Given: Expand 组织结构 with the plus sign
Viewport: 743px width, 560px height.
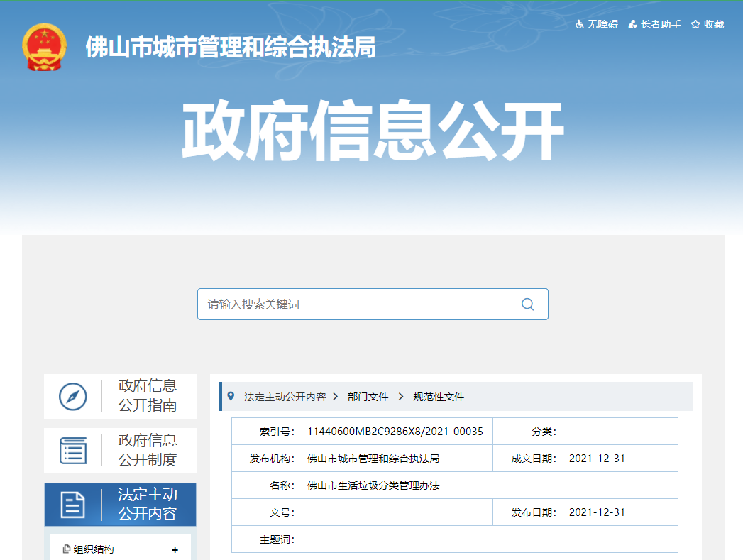Looking at the screenshot, I should coord(175,550).
